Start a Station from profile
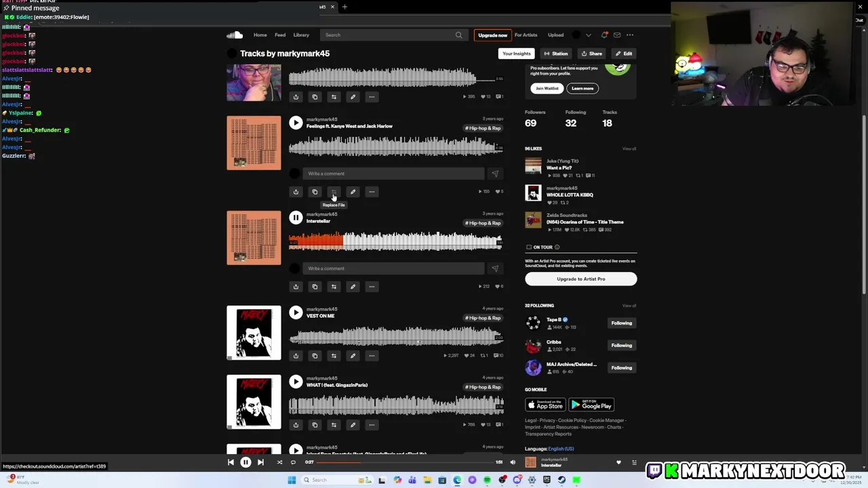The height and width of the screenshot is (488, 868). 555,54
